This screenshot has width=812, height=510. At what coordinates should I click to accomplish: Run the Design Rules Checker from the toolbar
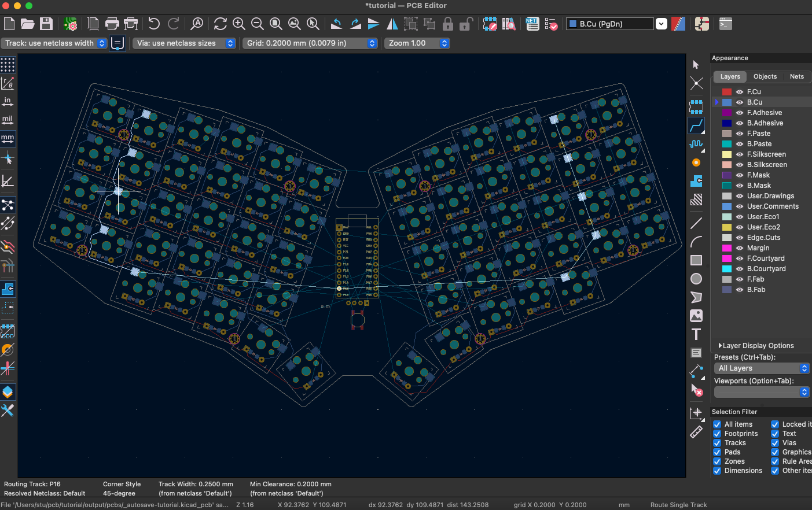(551, 24)
